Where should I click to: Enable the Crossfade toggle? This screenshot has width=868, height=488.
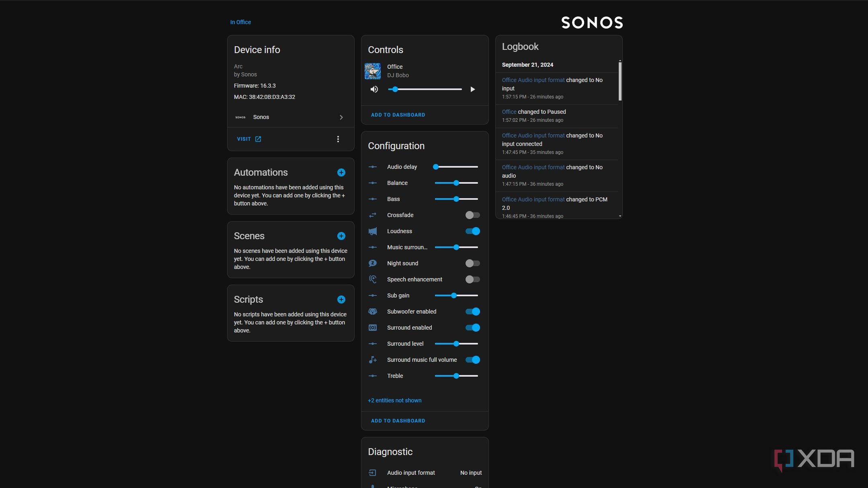pos(473,215)
